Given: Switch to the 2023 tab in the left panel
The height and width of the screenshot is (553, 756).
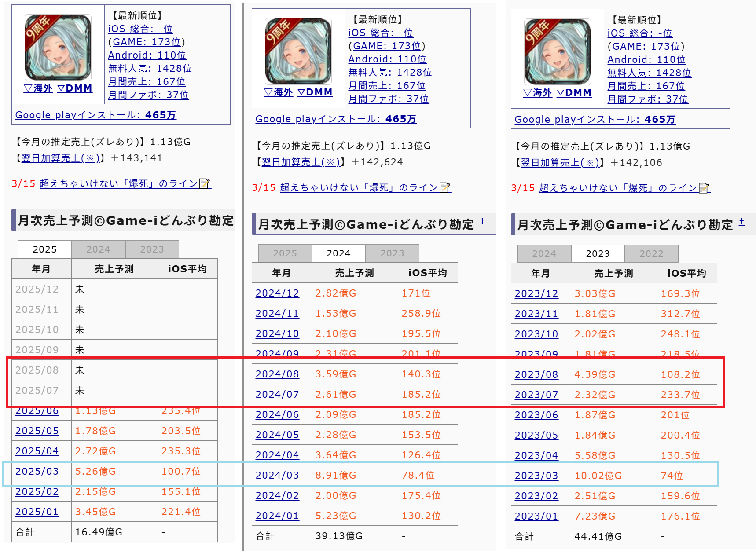Looking at the screenshot, I should point(152,249).
